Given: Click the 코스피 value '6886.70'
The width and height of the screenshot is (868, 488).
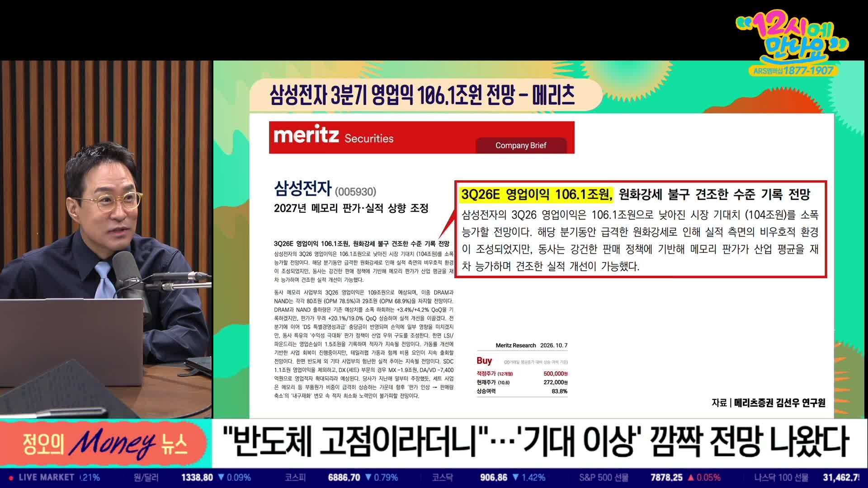Looking at the screenshot, I should point(344,478).
